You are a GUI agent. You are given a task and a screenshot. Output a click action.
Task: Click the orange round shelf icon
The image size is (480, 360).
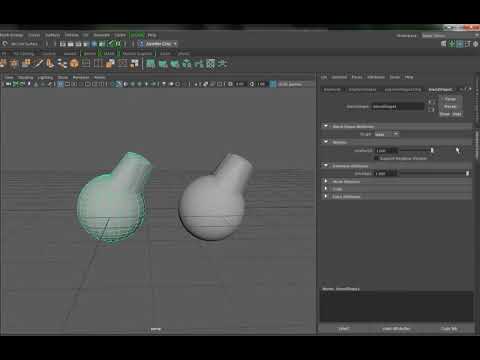(x=74, y=63)
